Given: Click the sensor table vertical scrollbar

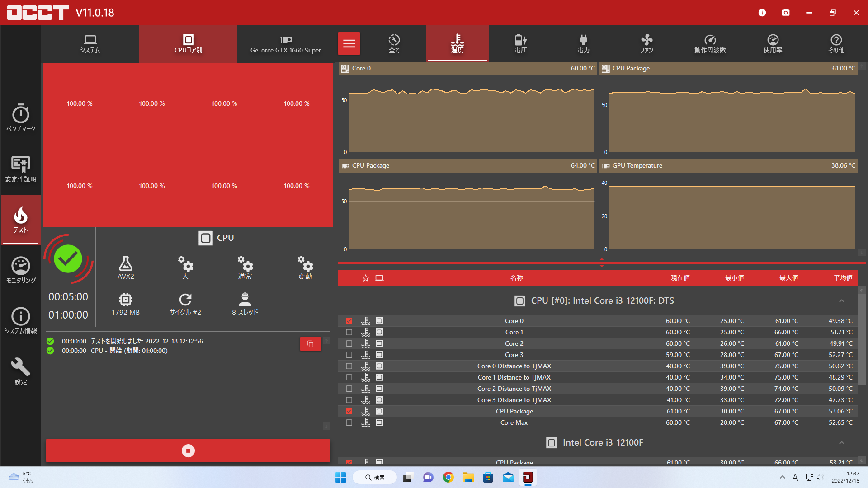Looking at the screenshot, I should pos(862,339).
